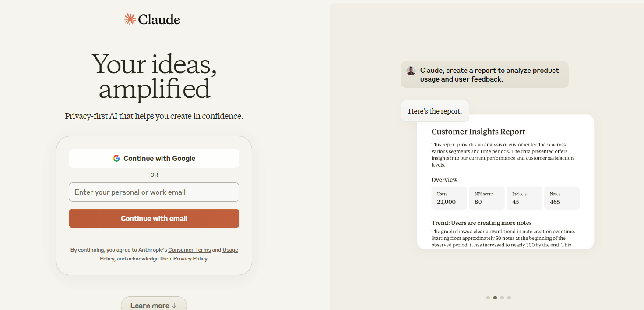The width and height of the screenshot is (644, 310).
Task: Click the Google G logo icon
Action: [116, 158]
